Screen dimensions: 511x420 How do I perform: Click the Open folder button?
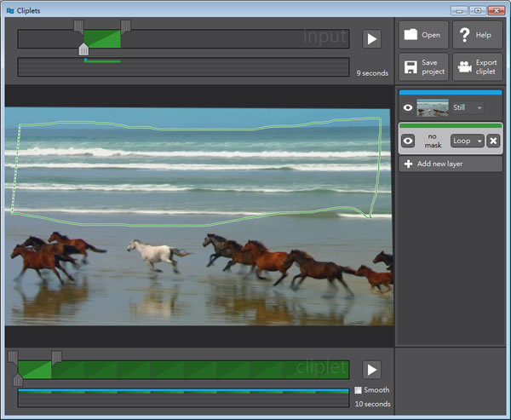tap(423, 36)
